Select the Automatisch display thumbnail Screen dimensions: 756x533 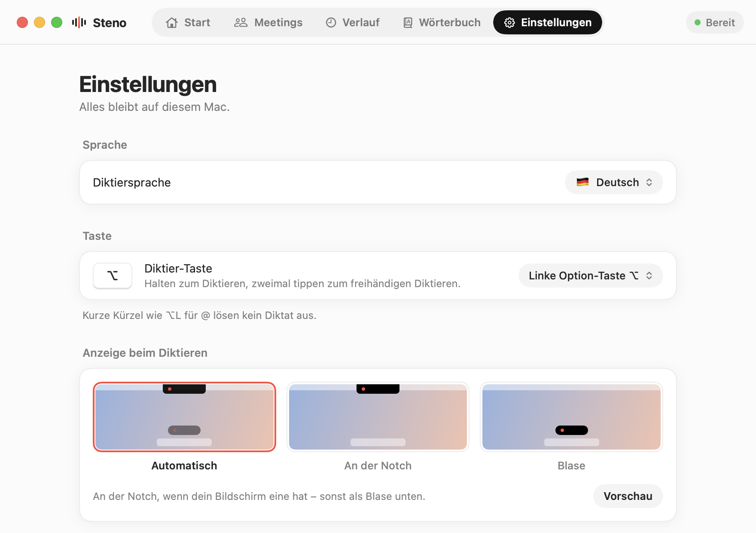[x=184, y=417]
